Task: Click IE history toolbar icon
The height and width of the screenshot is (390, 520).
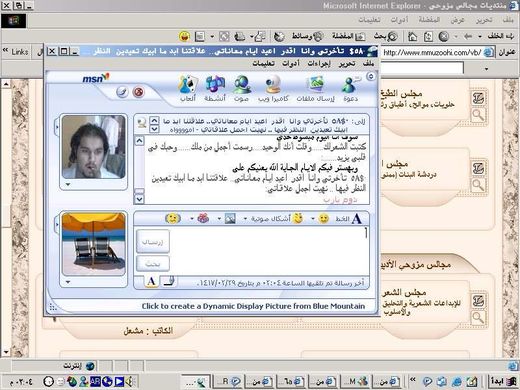Action: pyautogui.click(x=279, y=36)
